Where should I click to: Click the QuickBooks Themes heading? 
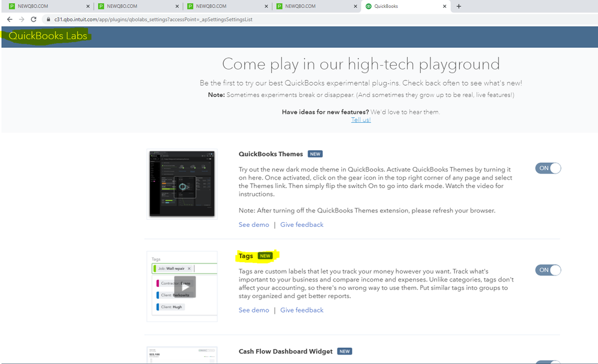tap(271, 154)
